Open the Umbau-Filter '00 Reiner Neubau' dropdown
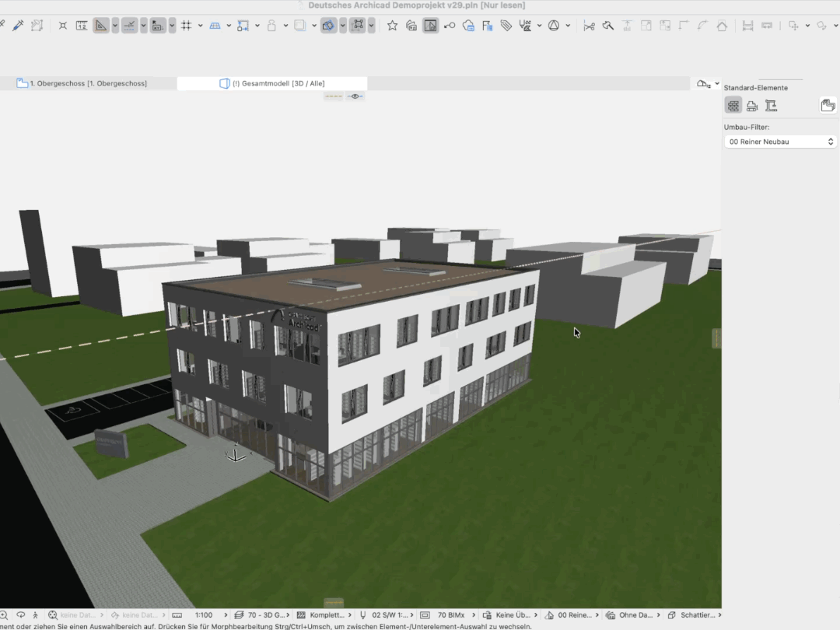This screenshot has height=630, width=840. 780,142
